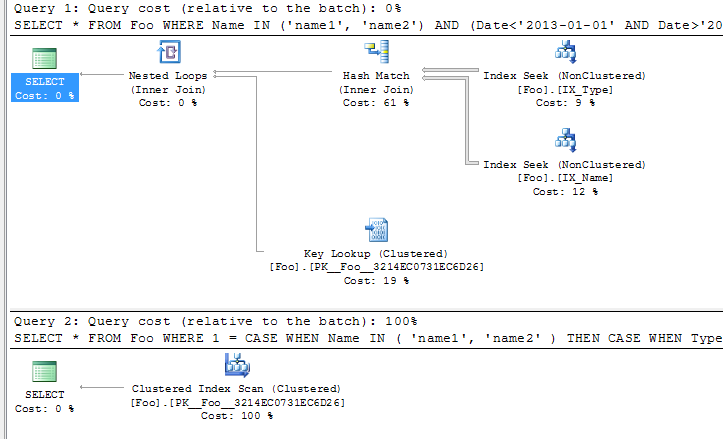This screenshot has width=723, height=439.
Task: Click the arrow from Clustered Index Scan to SELECT
Action: click(x=103, y=387)
